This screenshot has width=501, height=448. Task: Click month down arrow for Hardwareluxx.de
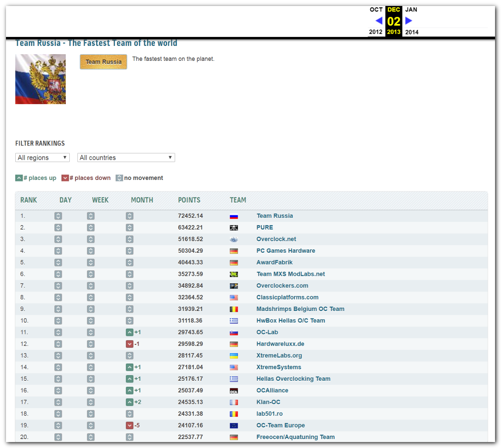[129, 344]
